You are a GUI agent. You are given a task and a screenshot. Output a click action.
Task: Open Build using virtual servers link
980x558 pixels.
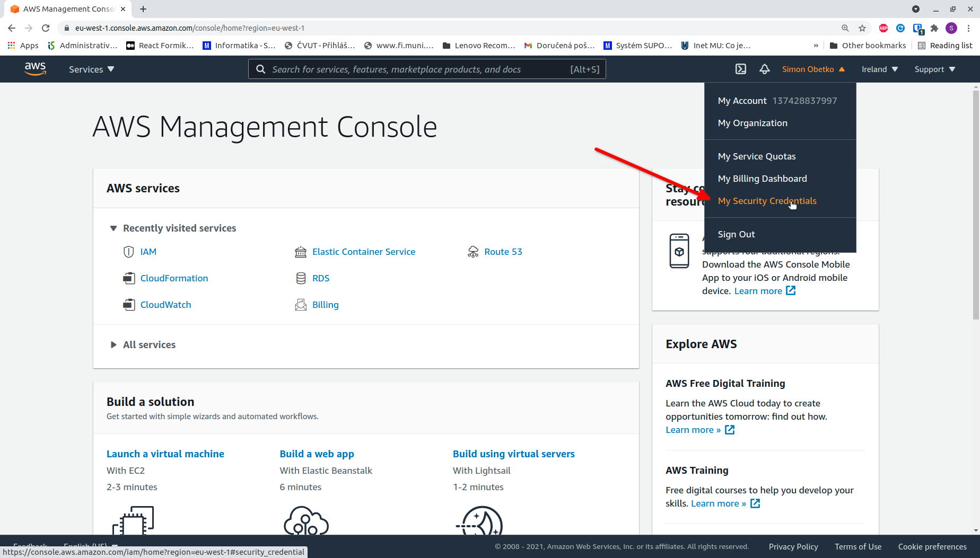point(514,454)
